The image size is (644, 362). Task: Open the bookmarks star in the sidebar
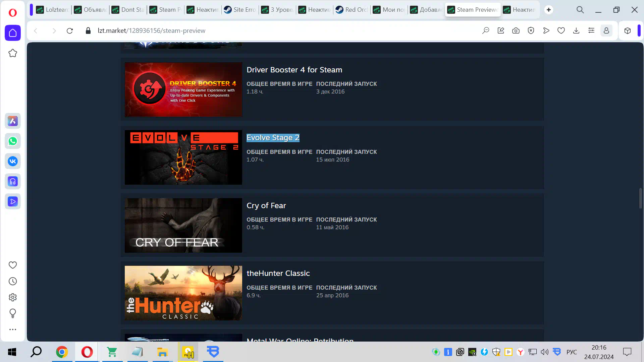coord(13,53)
